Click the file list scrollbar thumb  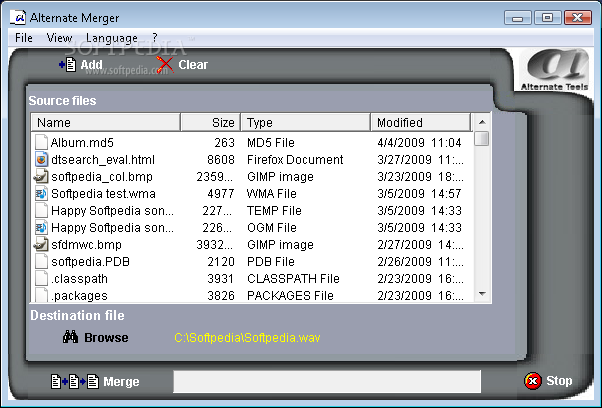click(482, 139)
